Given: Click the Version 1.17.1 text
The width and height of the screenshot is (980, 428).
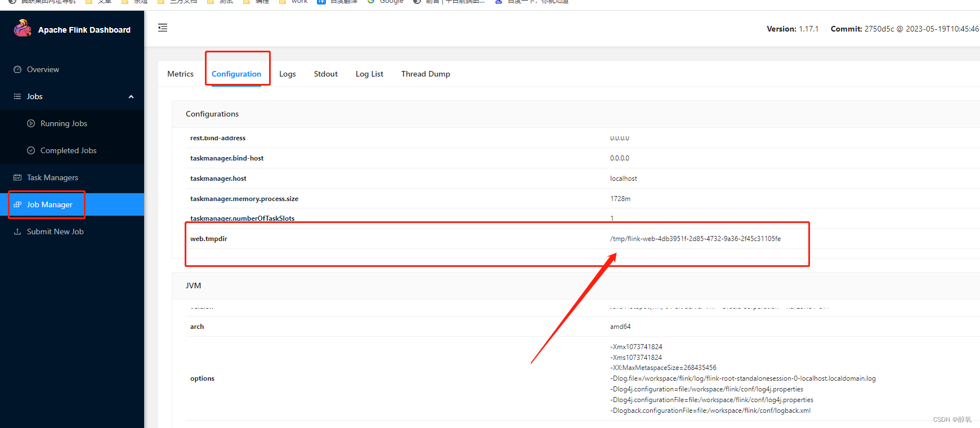Looking at the screenshot, I should 793,29.
